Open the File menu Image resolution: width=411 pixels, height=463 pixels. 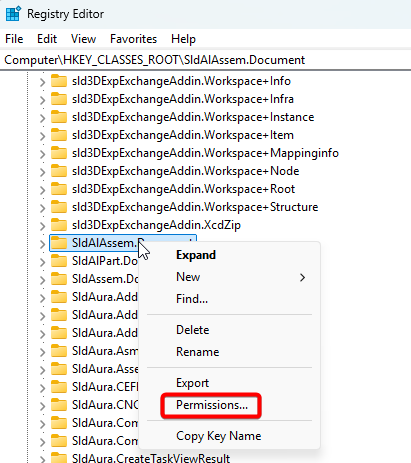pyautogui.click(x=14, y=39)
